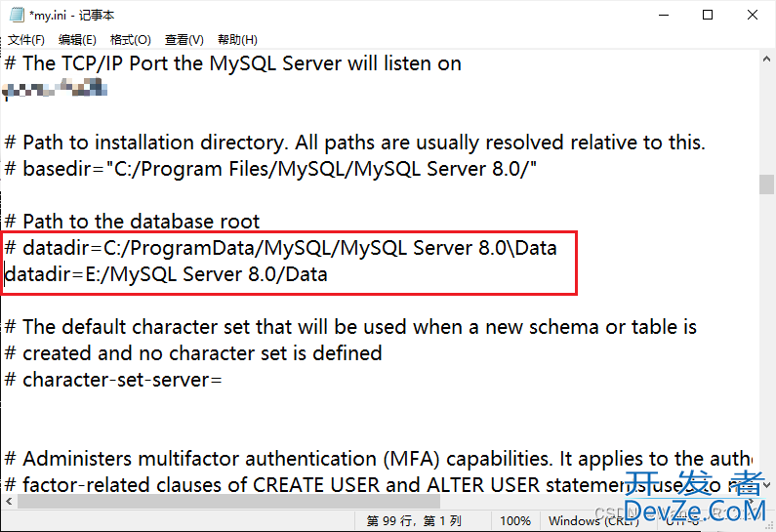
Task: Click 'The default character set' comment line
Action: coord(350,327)
